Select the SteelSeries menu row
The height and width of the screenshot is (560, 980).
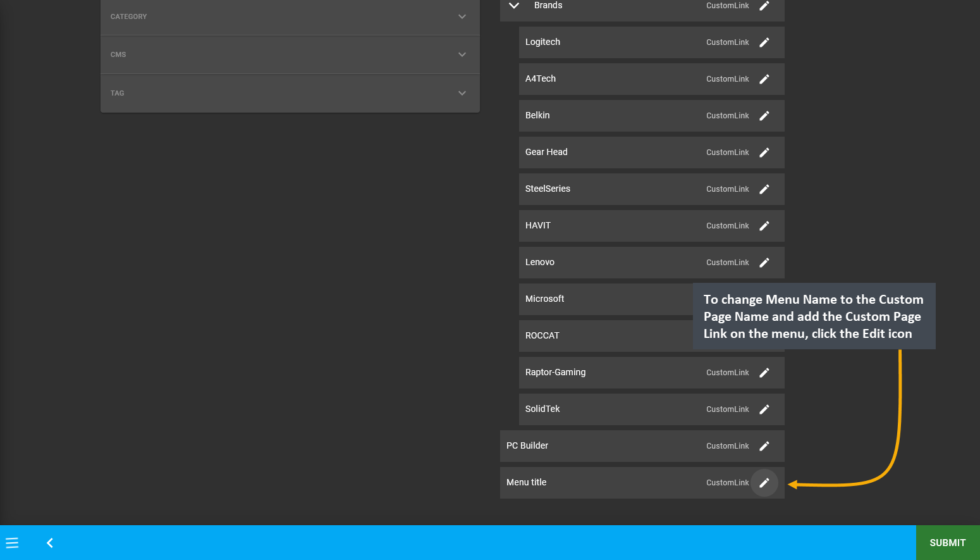(x=652, y=189)
